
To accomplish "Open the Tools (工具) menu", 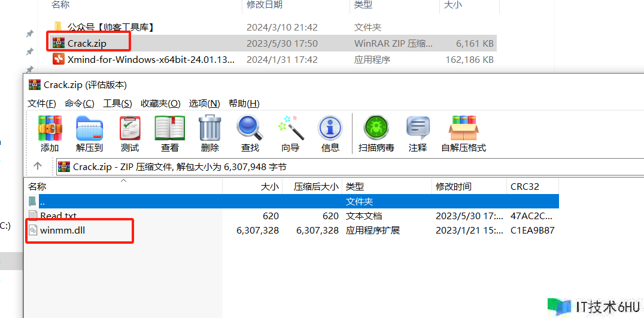I will (x=117, y=104).
